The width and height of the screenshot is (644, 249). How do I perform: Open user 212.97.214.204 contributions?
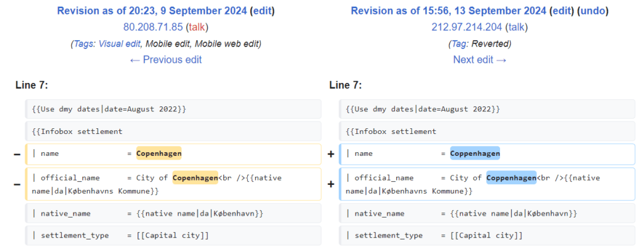[x=467, y=27]
